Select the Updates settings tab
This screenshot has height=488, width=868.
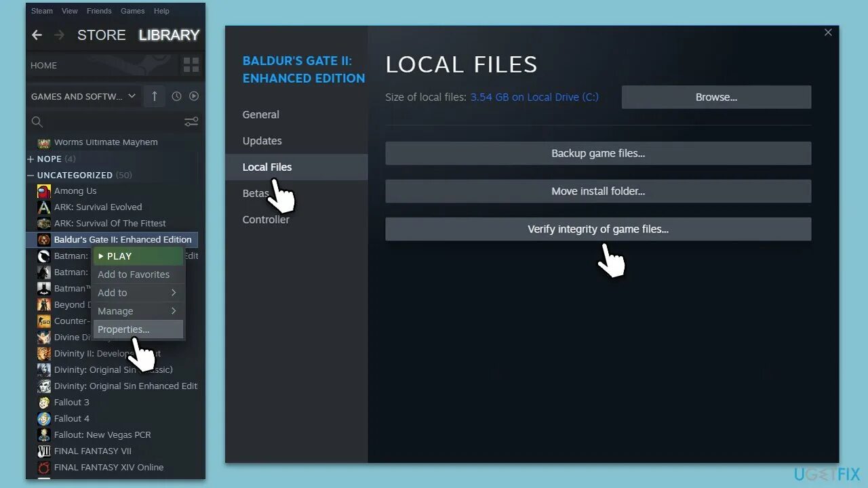[x=262, y=141]
